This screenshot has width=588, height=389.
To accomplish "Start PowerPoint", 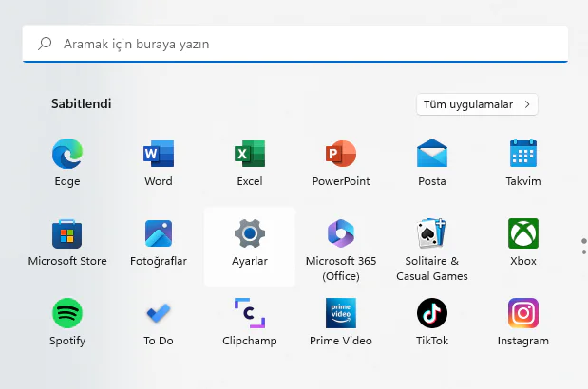I will pos(341,162).
